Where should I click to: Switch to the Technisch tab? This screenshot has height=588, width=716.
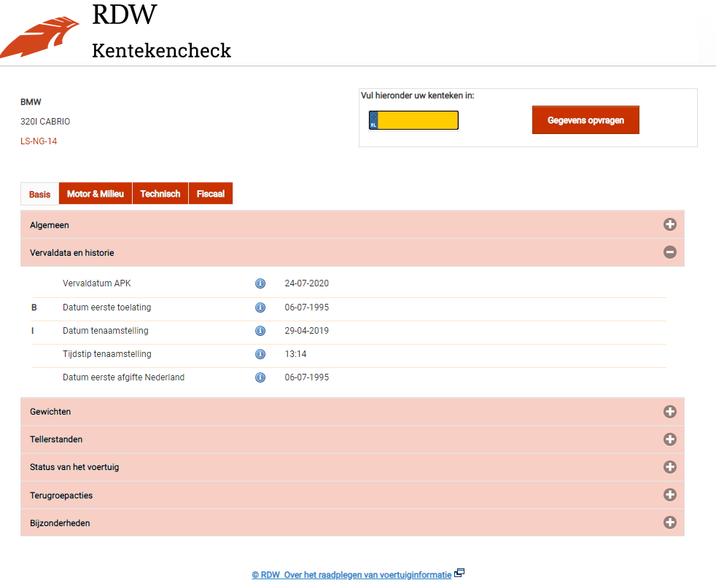click(x=160, y=193)
